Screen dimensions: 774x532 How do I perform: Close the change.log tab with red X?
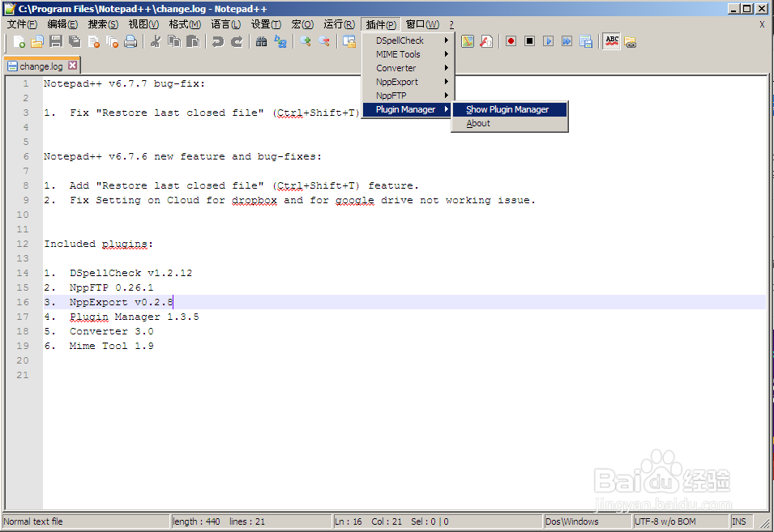point(73,65)
